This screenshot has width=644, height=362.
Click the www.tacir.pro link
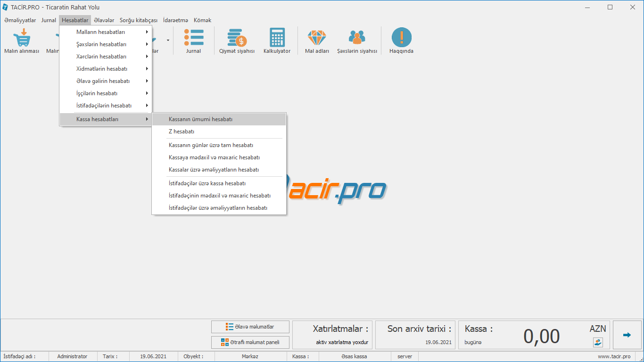click(x=614, y=356)
